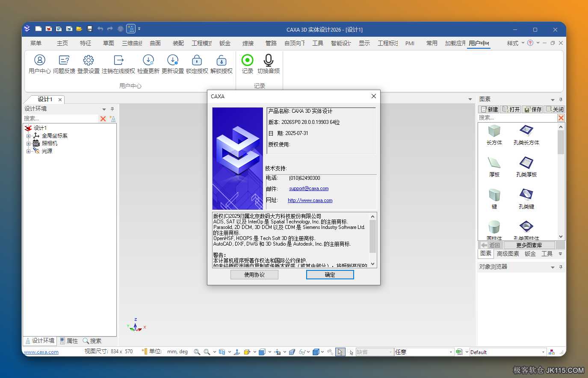Select the 键 key shape element
The image size is (588, 378).
[x=494, y=199]
